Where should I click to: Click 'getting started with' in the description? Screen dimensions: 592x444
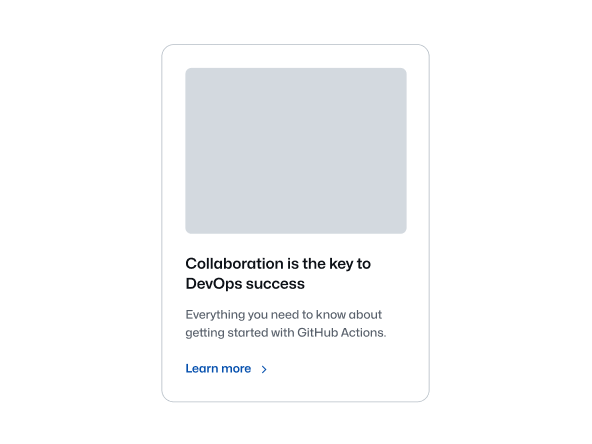pos(240,333)
